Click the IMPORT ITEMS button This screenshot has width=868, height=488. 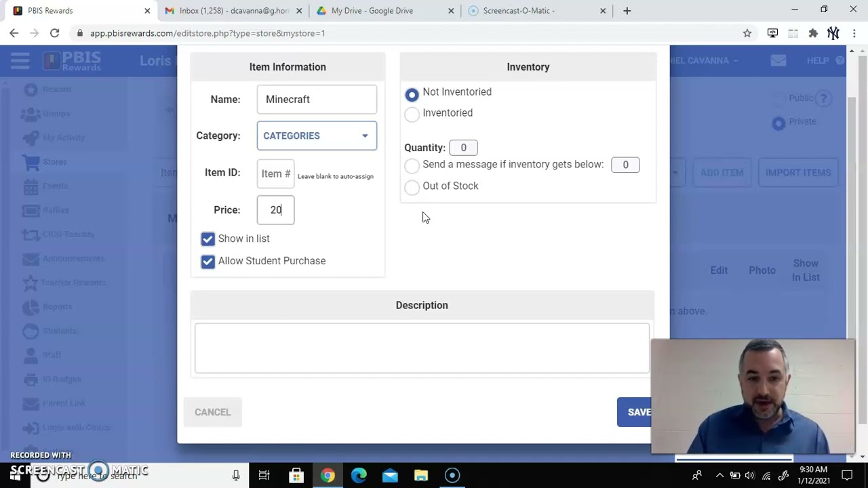[x=798, y=173]
